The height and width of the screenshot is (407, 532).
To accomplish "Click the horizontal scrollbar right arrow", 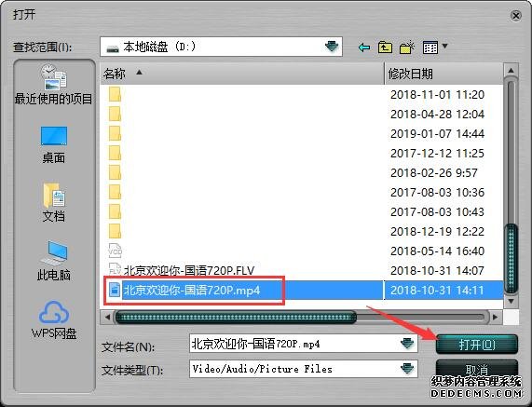I will [x=496, y=318].
